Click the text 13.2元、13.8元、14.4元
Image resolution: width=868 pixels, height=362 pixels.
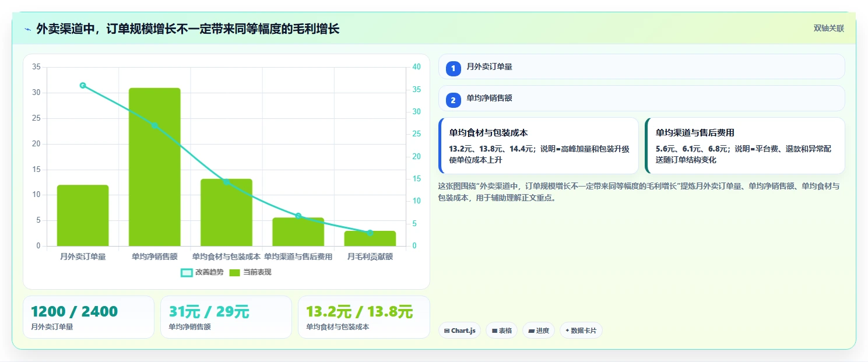click(491, 149)
